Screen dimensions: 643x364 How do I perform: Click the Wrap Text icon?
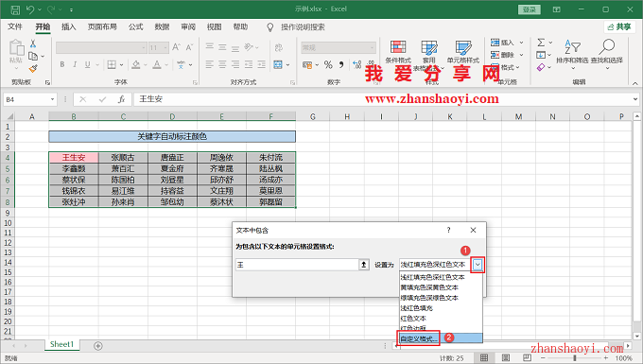pos(279,47)
